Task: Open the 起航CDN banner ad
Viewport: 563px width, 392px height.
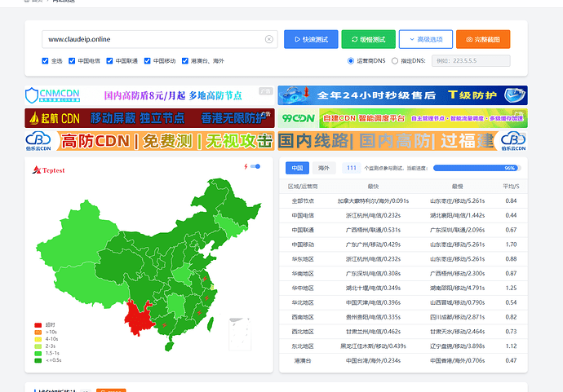Action: click(x=149, y=118)
